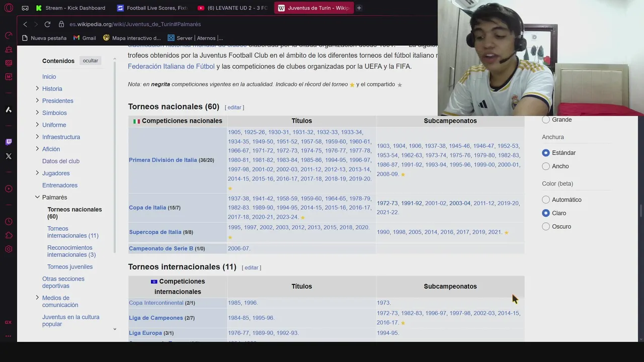Select Ancho width radio button

[x=546, y=166]
